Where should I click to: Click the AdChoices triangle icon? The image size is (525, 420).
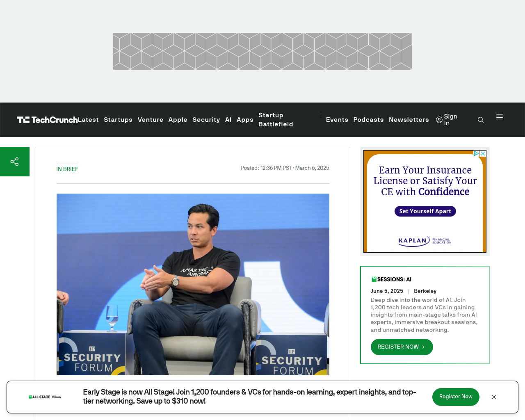click(x=476, y=153)
